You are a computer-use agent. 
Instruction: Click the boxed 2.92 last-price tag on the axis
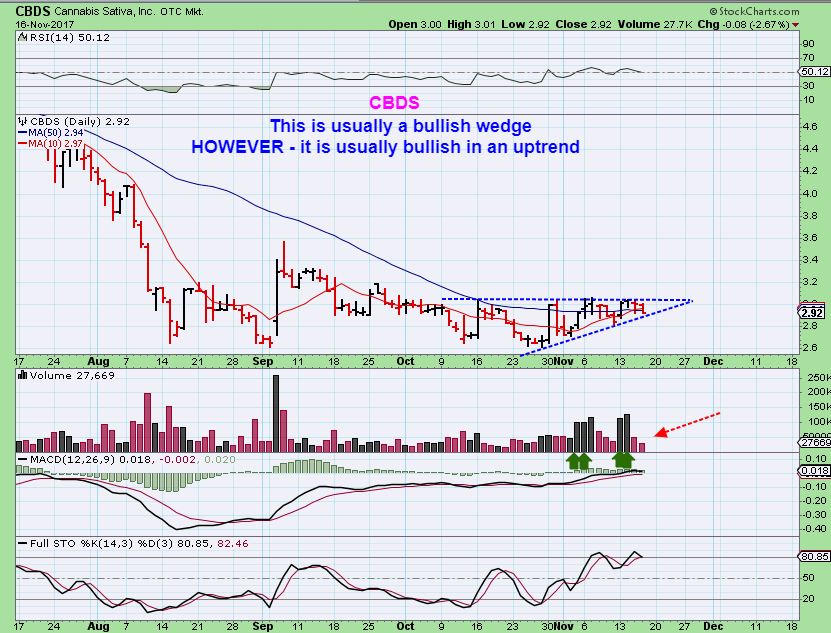pyautogui.click(x=812, y=312)
